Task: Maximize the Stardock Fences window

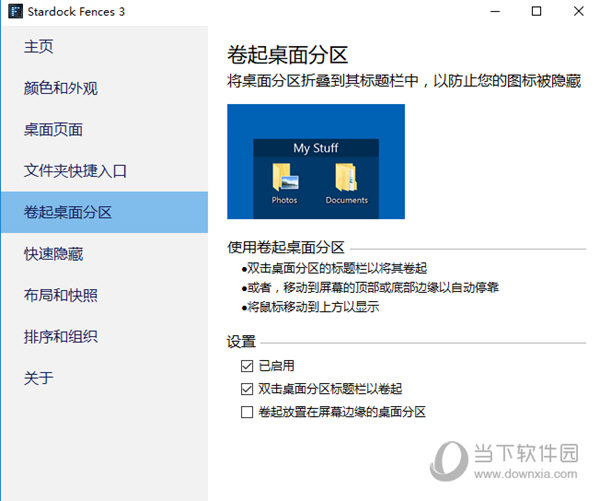Action: (536, 11)
